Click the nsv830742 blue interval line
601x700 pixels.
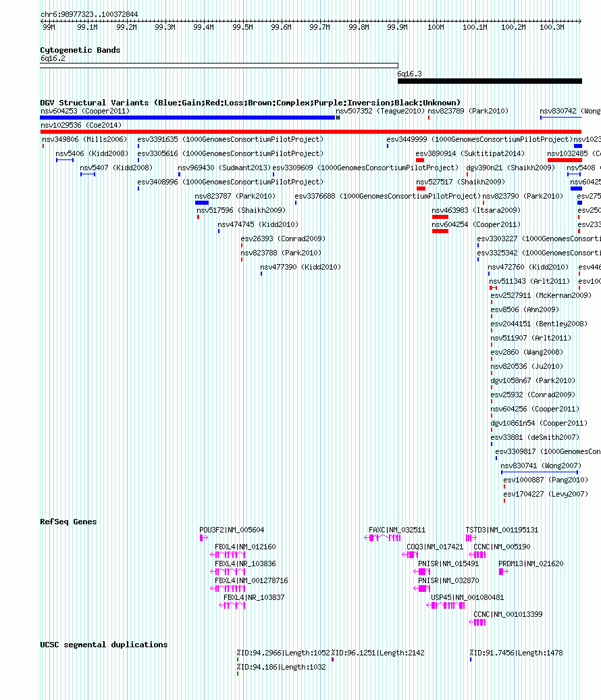click(561, 118)
